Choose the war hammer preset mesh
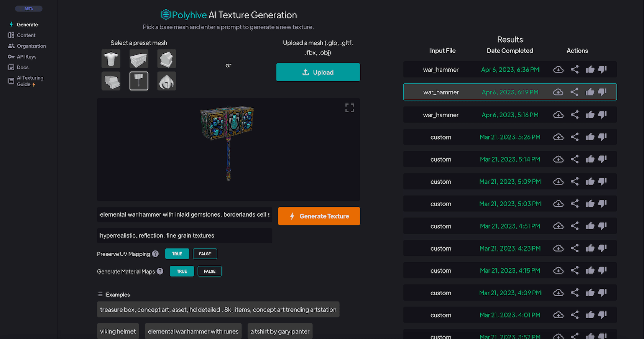 click(139, 81)
